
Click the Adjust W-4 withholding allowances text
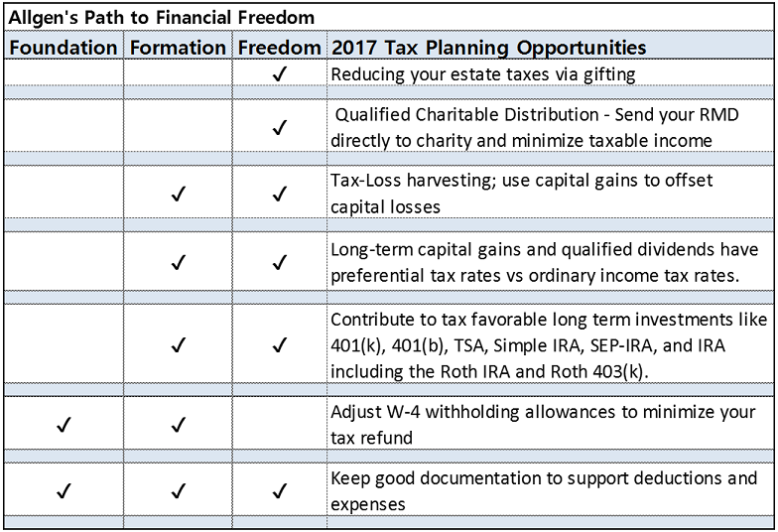[543, 425]
